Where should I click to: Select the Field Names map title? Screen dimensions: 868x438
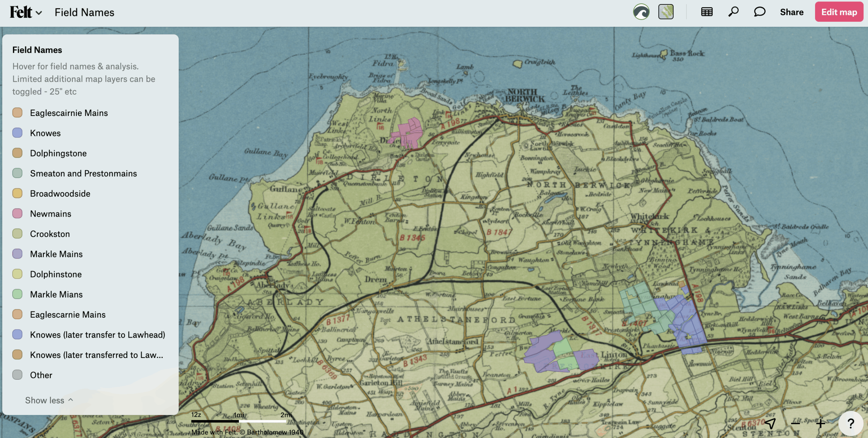pos(84,12)
